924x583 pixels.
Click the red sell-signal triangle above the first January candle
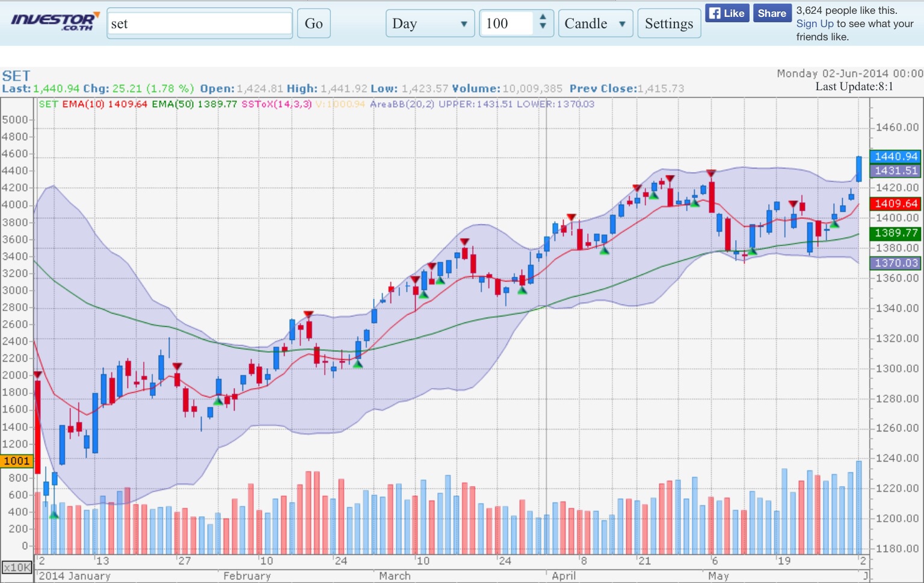click(38, 375)
